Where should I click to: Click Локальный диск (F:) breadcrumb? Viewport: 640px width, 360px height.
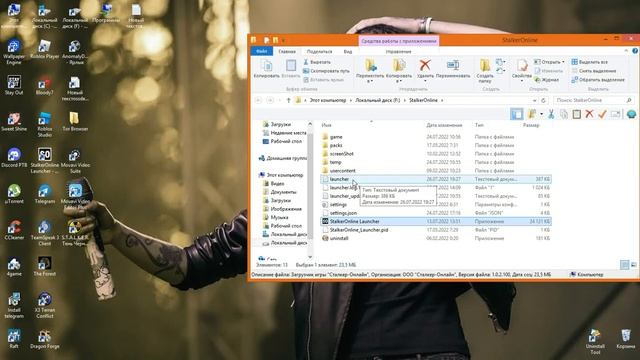click(378, 100)
